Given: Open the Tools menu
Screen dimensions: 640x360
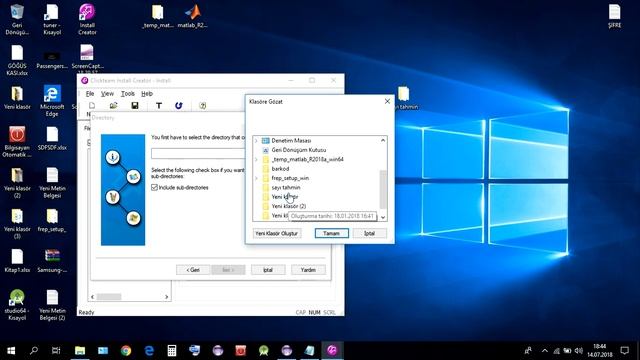Looking at the screenshot, I should (128, 94).
